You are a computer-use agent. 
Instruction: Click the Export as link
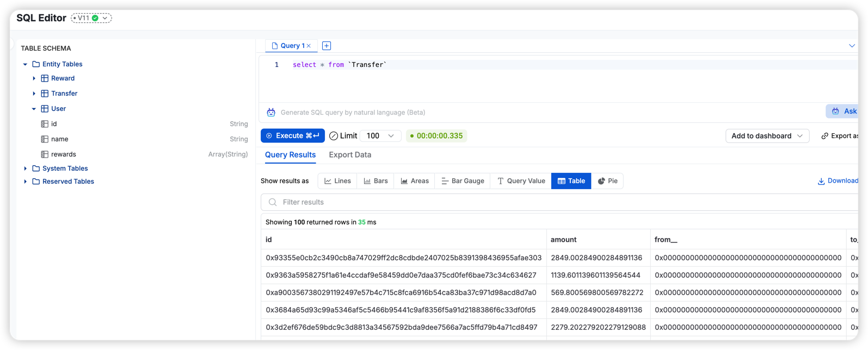point(839,136)
